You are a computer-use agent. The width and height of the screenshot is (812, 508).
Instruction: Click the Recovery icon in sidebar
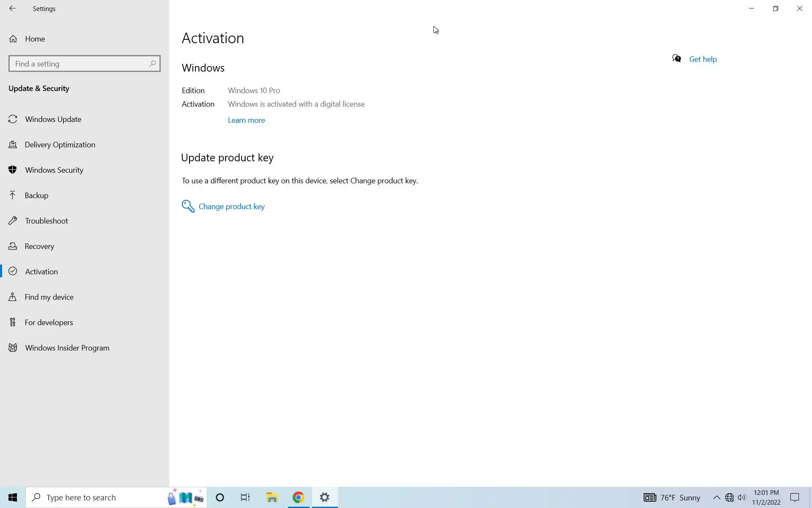tap(13, 246)
